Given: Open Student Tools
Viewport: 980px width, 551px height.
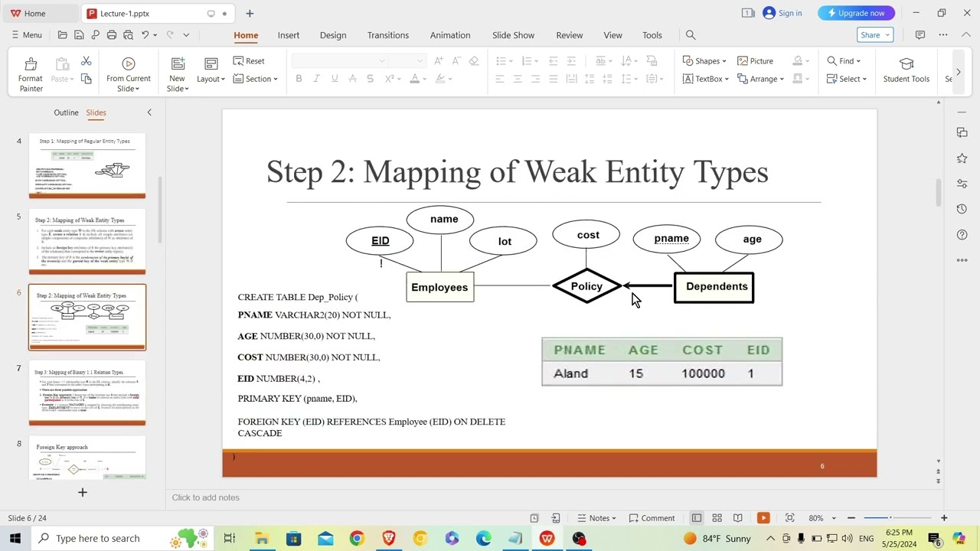Looking at the screenshot, I should [906, 70].
